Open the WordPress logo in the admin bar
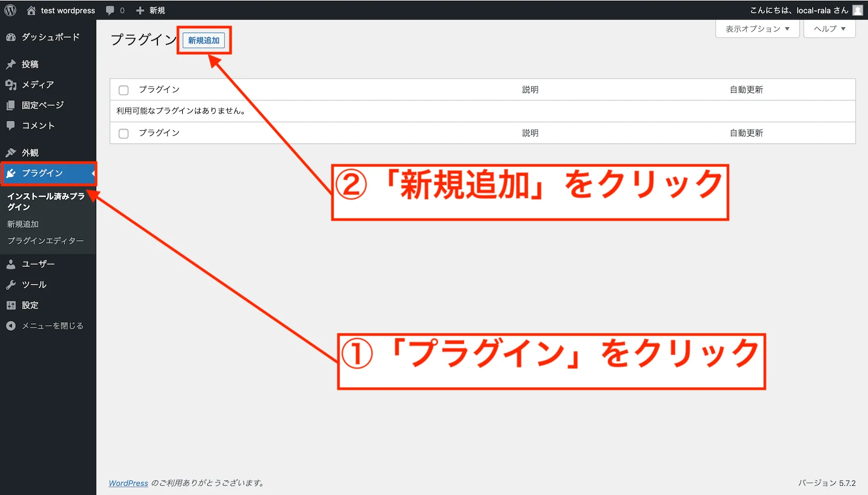 coord(9,10)
